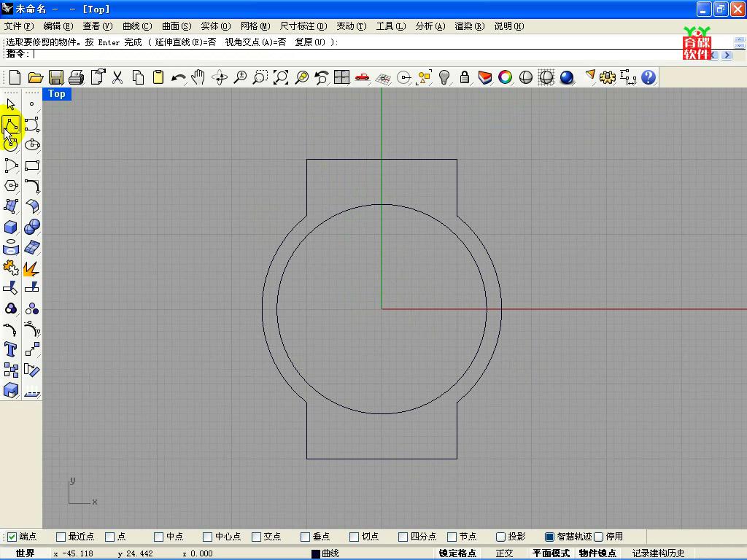747x560 pixels.
Task: Choose the Fillet curves tool
Action: pos(32,186)
